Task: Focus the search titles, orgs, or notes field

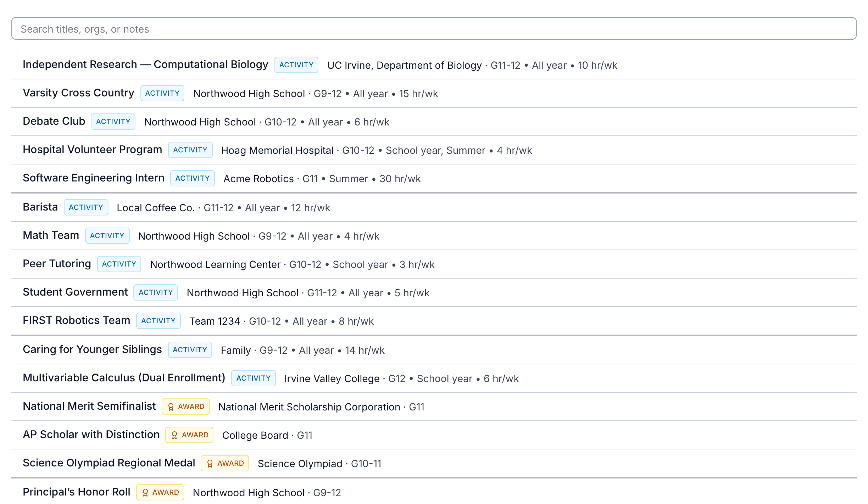Action: point(434,29)
